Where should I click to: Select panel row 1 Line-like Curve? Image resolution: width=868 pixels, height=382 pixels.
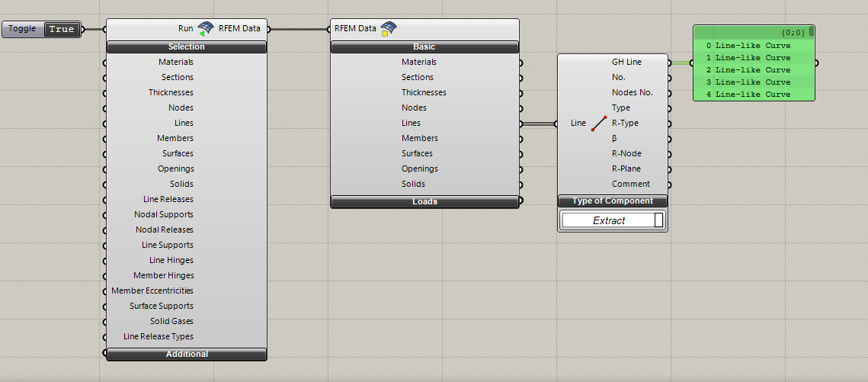pyautogui.click(x=754, y=58)
